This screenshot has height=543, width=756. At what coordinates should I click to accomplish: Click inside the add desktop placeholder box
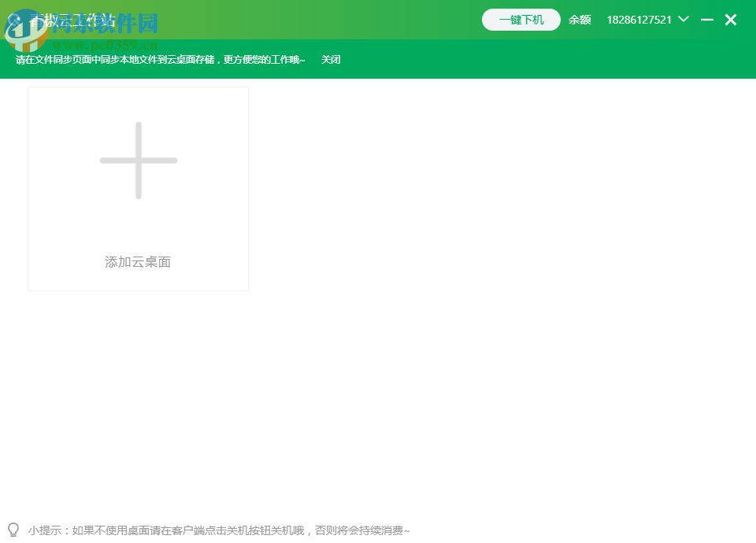138,189
